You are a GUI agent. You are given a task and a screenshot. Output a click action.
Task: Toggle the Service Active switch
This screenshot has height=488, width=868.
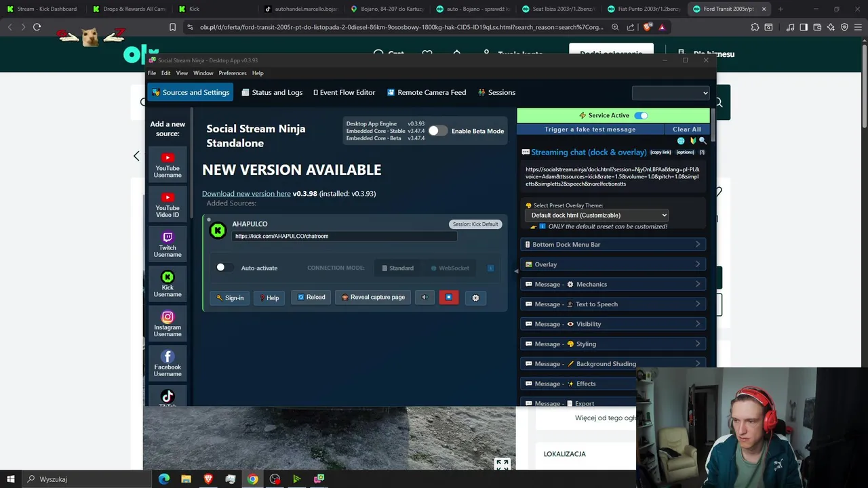[640, 115]
